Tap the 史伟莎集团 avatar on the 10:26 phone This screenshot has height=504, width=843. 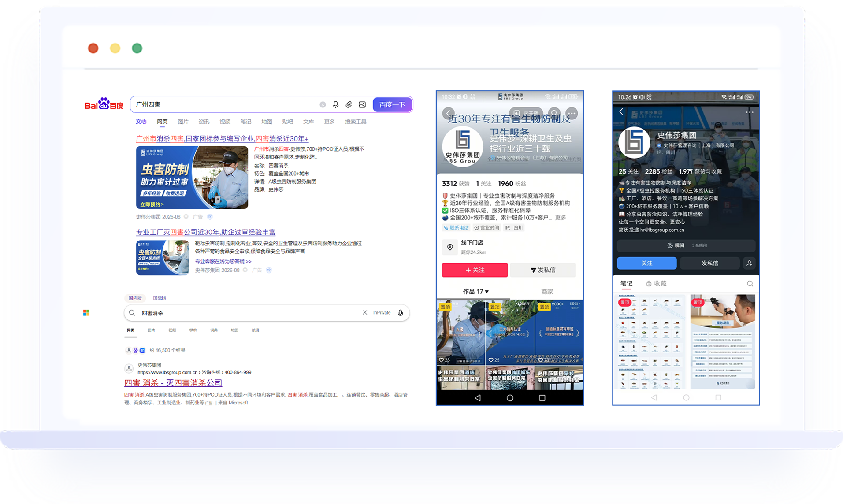(x=634, y=142)
